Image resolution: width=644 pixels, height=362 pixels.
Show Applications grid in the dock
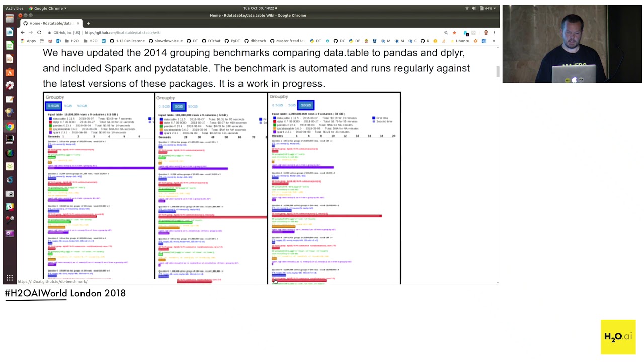10,278
